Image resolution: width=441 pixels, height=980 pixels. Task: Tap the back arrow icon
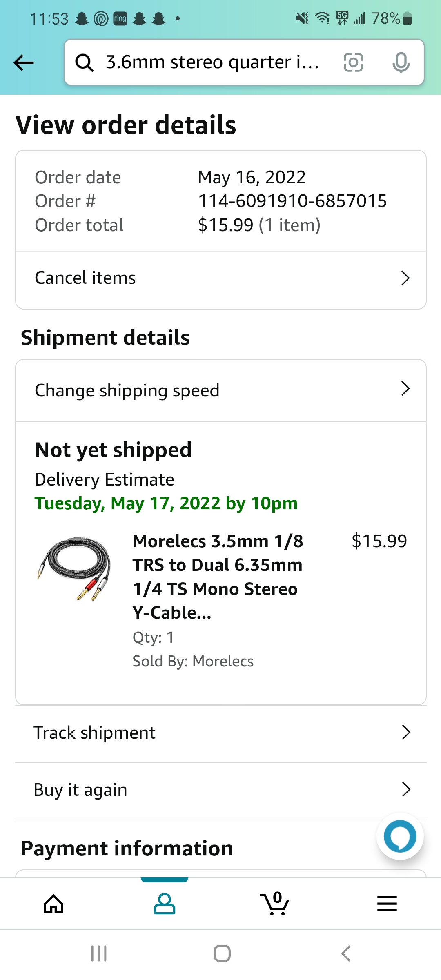[x=24, y=63]
